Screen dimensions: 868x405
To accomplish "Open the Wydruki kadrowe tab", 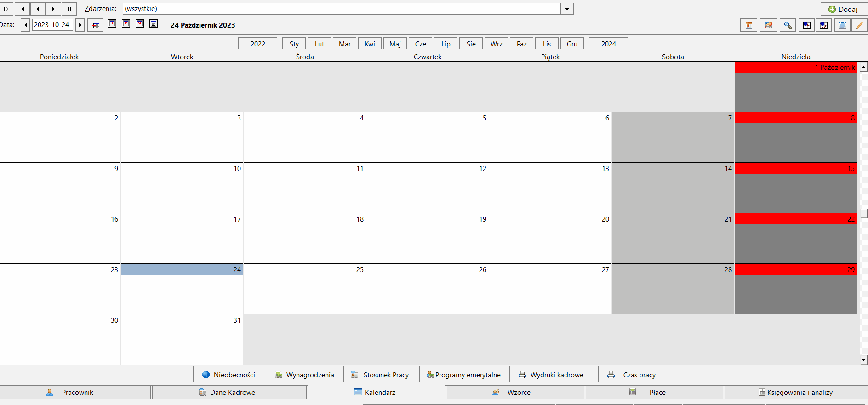I will pyautogui.click(x=554, y=375).
